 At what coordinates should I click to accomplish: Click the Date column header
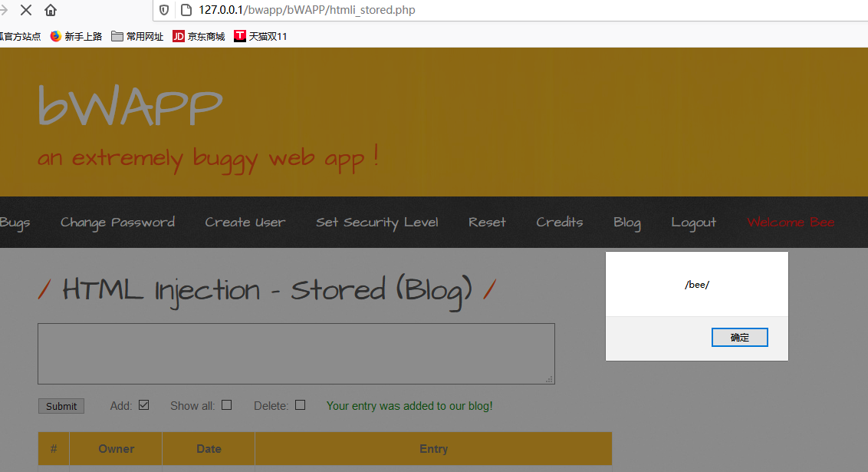[x=209, y=449]
